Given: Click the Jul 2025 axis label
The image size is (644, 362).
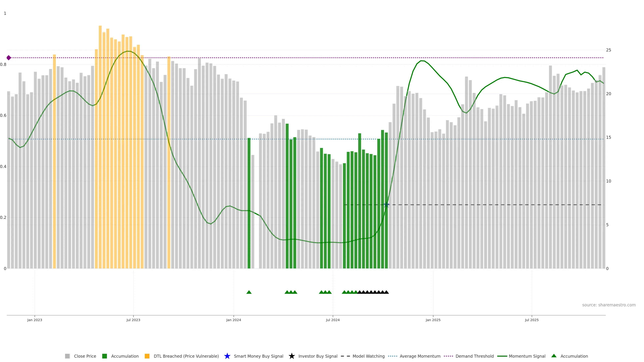Looking at the screenshot, I should tap(531, 320).
